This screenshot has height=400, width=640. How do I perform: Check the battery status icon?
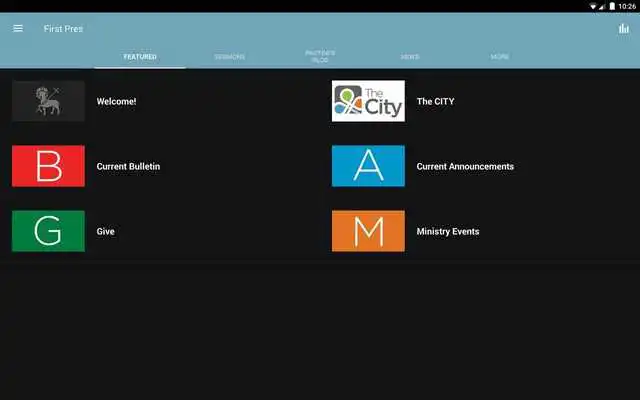click(612, 6)
